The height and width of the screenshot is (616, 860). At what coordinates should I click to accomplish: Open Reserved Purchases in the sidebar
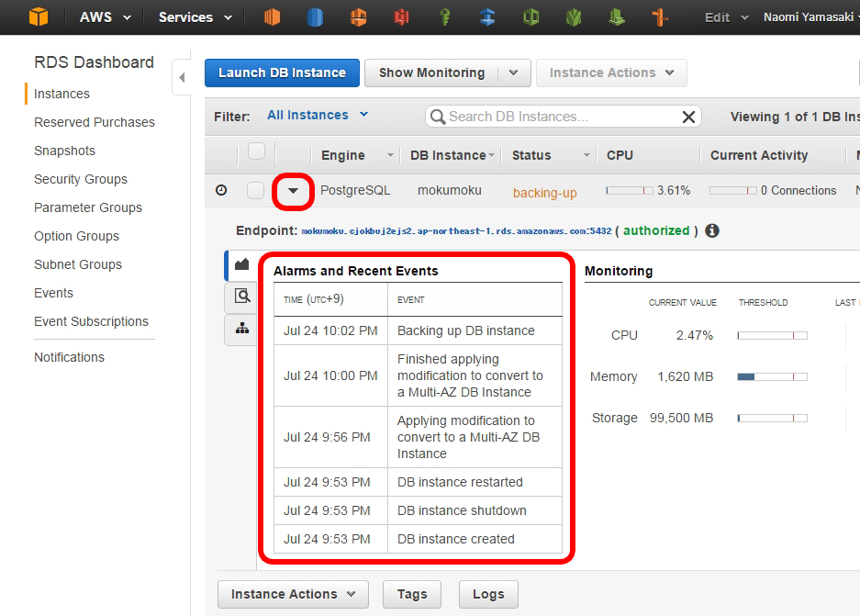[95, 122]
